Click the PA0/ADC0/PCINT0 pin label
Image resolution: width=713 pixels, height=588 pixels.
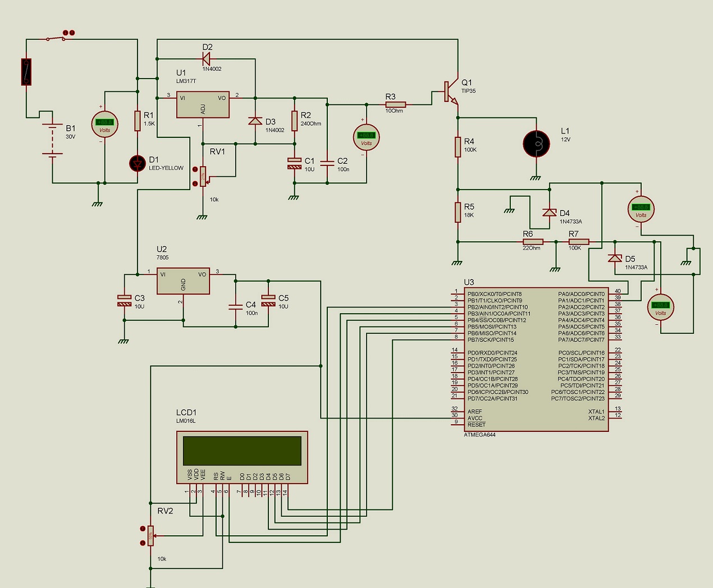pos(581,294)
